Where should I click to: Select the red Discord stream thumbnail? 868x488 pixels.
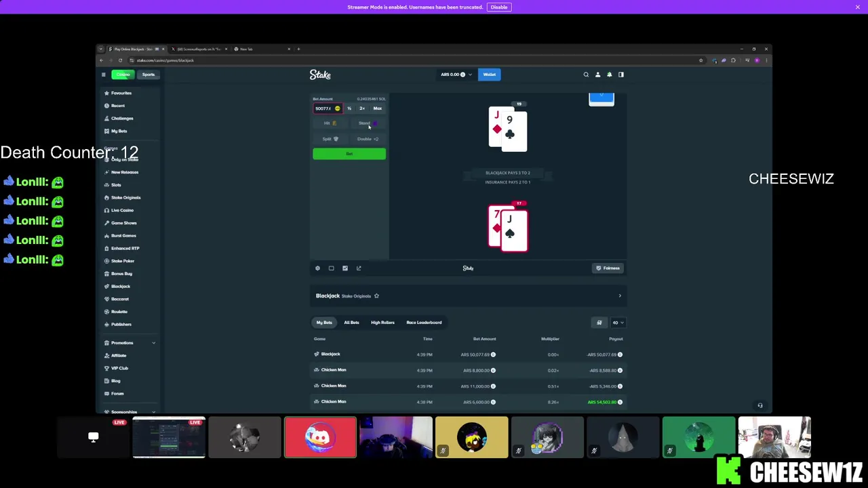pyautogui.click(x=320, y=437)
